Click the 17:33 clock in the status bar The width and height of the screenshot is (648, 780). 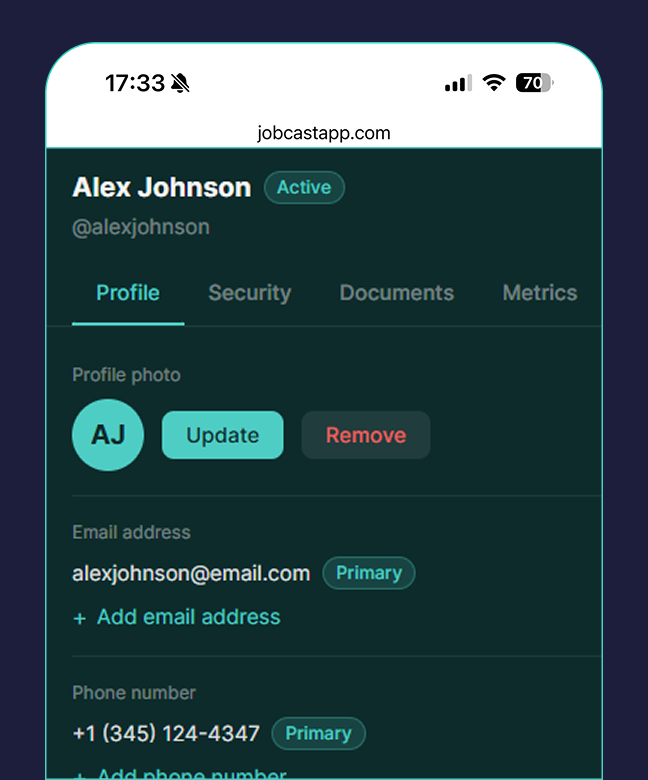click(135, 83)
